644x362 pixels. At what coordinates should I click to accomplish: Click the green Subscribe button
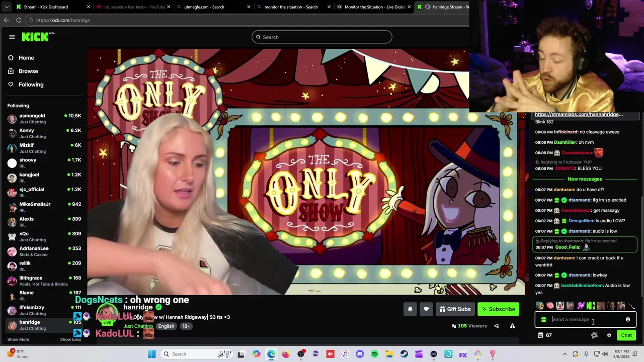(498, 309)
